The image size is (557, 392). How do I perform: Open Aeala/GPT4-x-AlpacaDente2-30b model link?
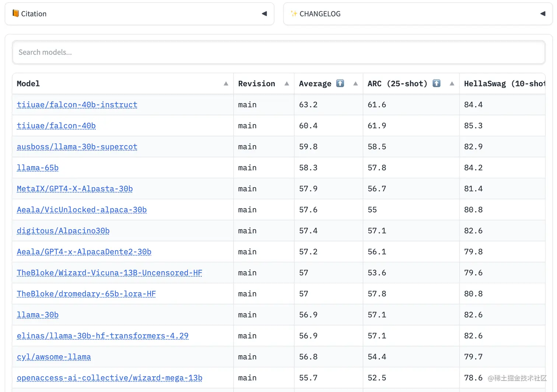pyautogui.click(x=84, y=252)
